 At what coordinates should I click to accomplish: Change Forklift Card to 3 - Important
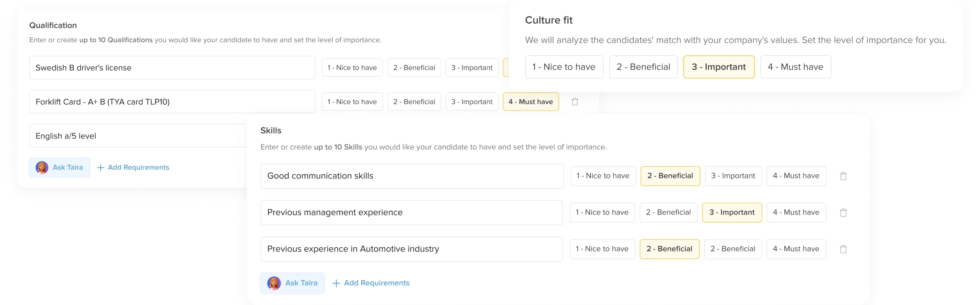(x=472, y=102)
